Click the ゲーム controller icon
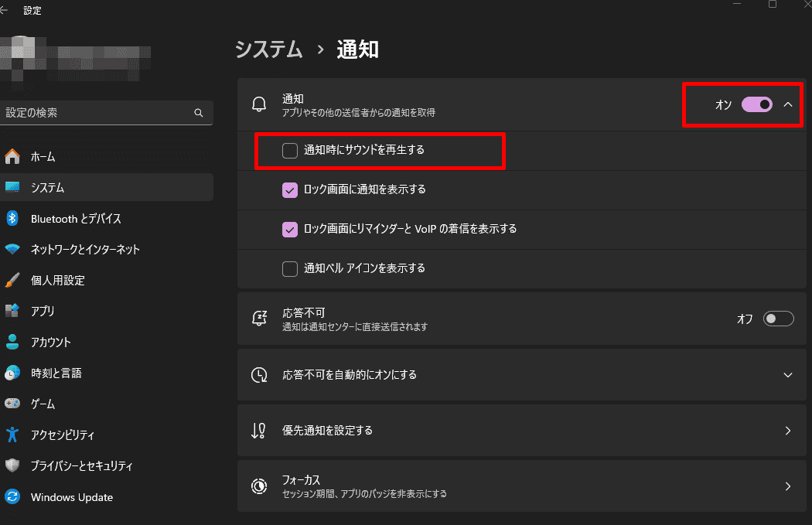 12,404
